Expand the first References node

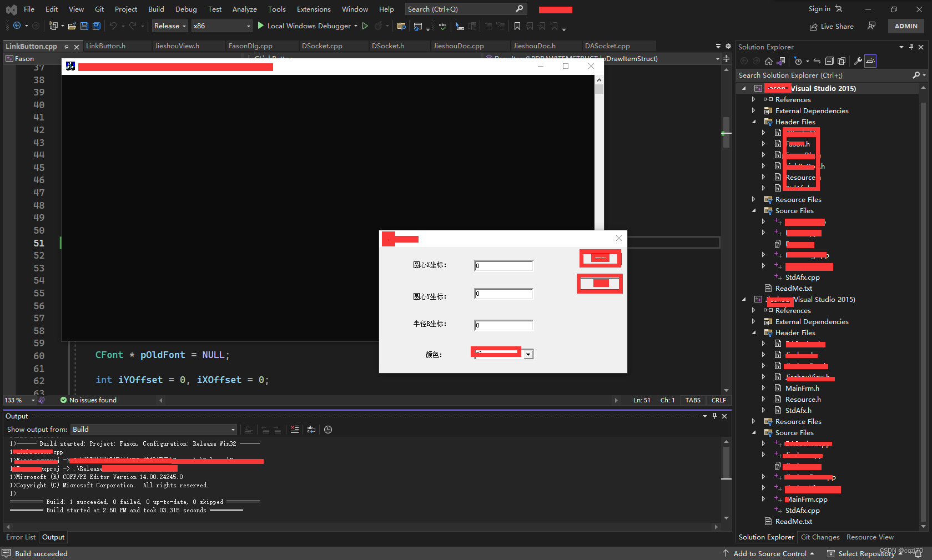tap(753, 99)
